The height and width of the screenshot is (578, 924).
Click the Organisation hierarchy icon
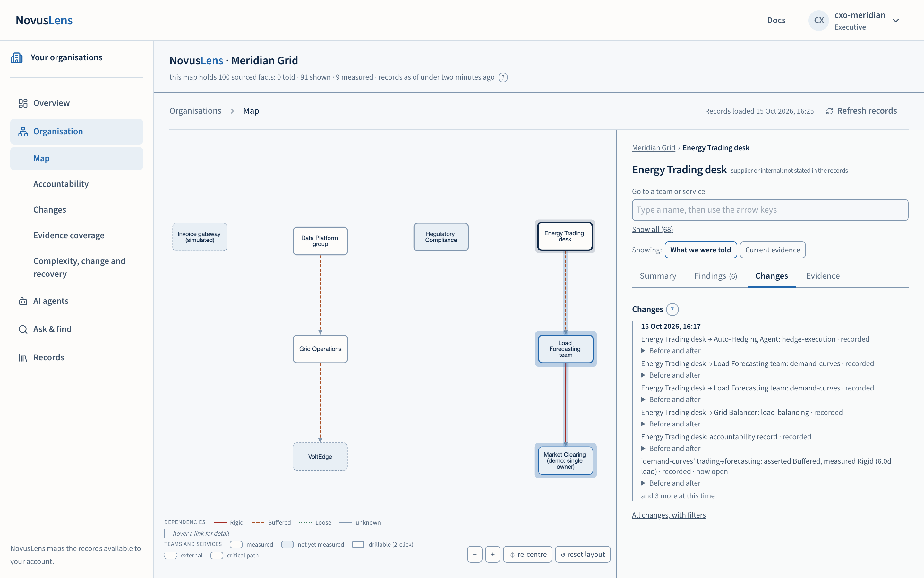click(23, 132)
